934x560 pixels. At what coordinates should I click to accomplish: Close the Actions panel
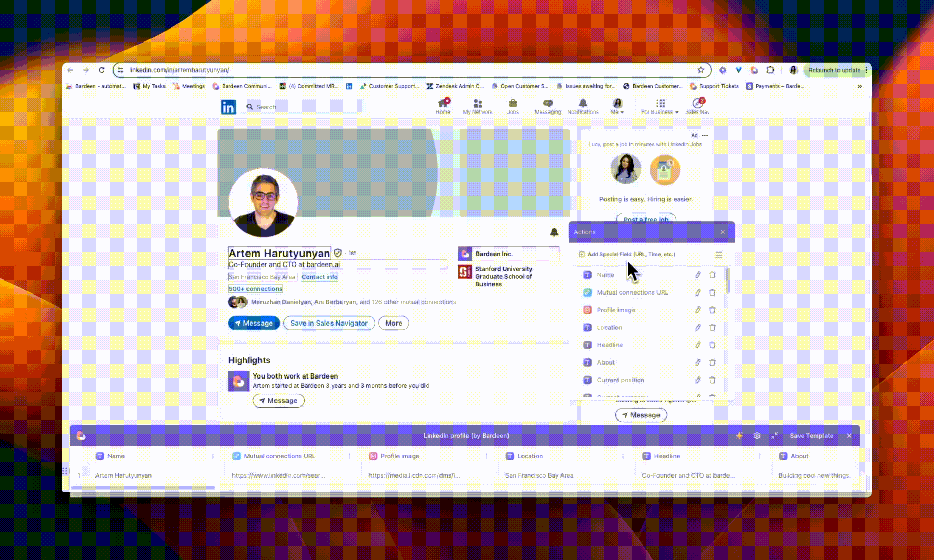(x=723, y=232)
